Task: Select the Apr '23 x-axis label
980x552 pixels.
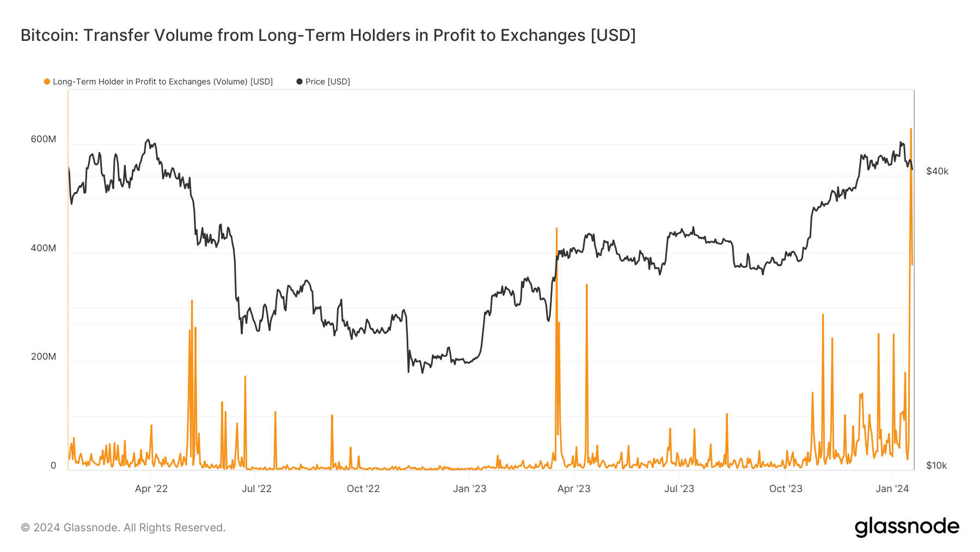Action: [574, 489]
